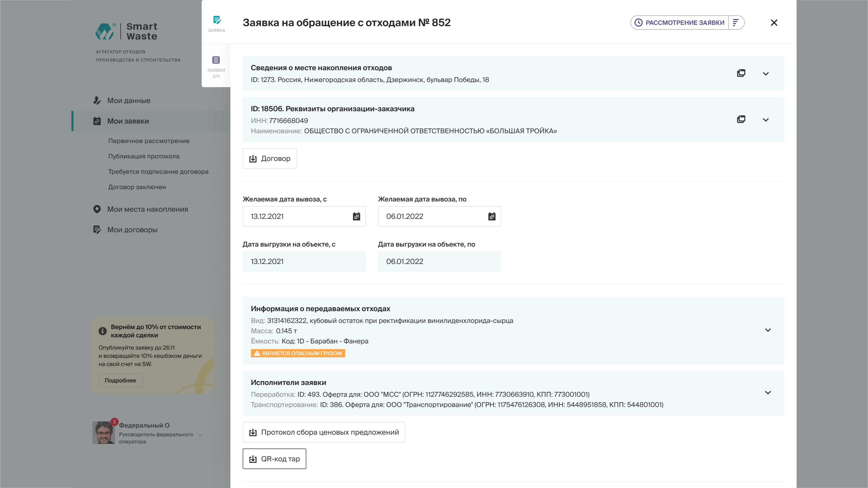868x488 pixels.
Task: Download Протокол сбора ценовых предложений
Action: tap(324, 432)
